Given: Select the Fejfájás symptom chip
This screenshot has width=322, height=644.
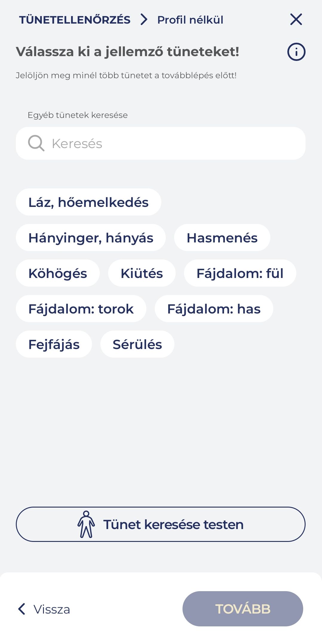Looking at the screenshot, I should [x=54, y=344].
